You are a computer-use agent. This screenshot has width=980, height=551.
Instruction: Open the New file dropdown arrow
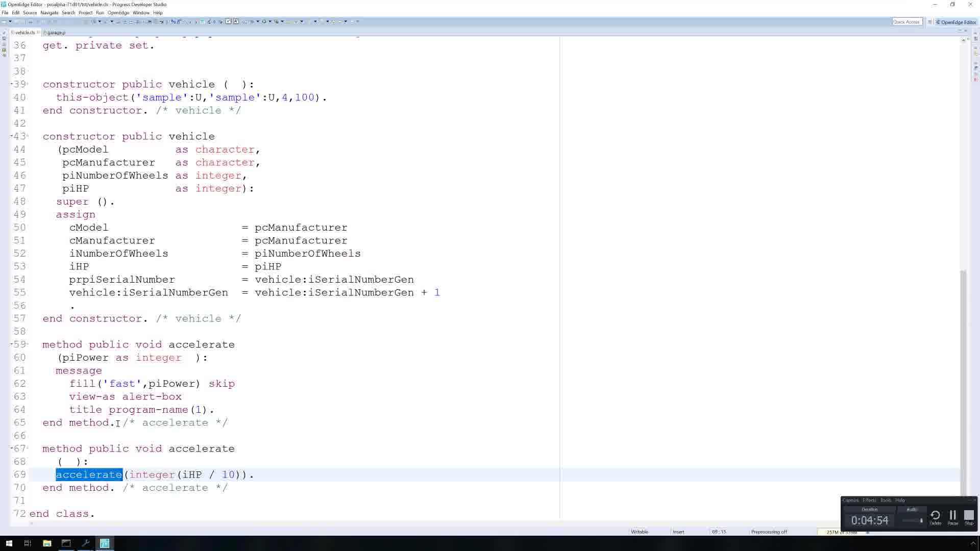[x=10, y=21]
